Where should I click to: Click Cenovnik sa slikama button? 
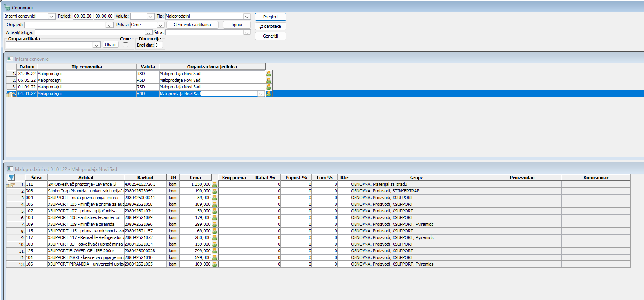coord(192,25)
